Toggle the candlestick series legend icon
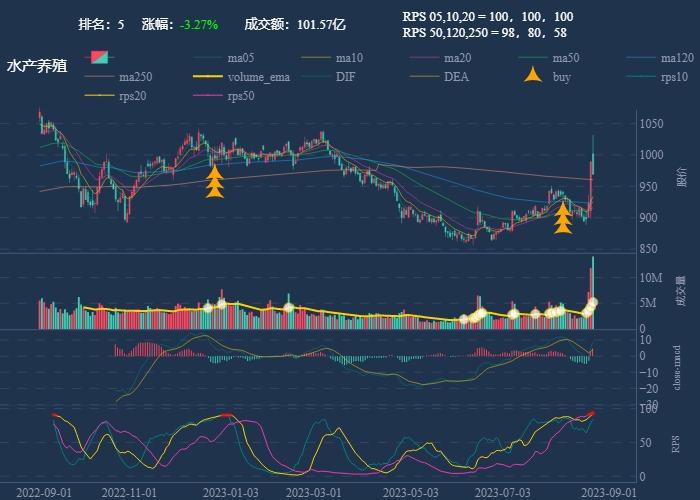This screenshot has height=500, width=700. click(x=99, y=58)
